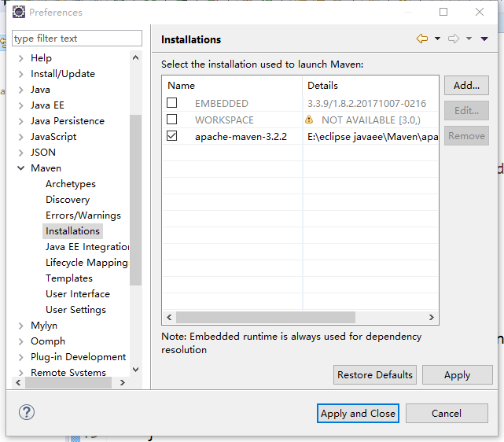Expand the Java EE preferences node
Screen dimensions: 504x442
click(x=20, y=105)
